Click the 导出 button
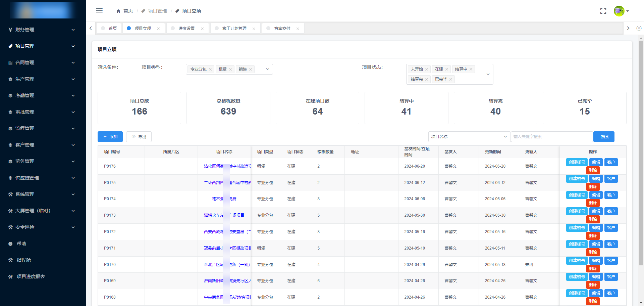The image size is (644, 306). point(139,137)
